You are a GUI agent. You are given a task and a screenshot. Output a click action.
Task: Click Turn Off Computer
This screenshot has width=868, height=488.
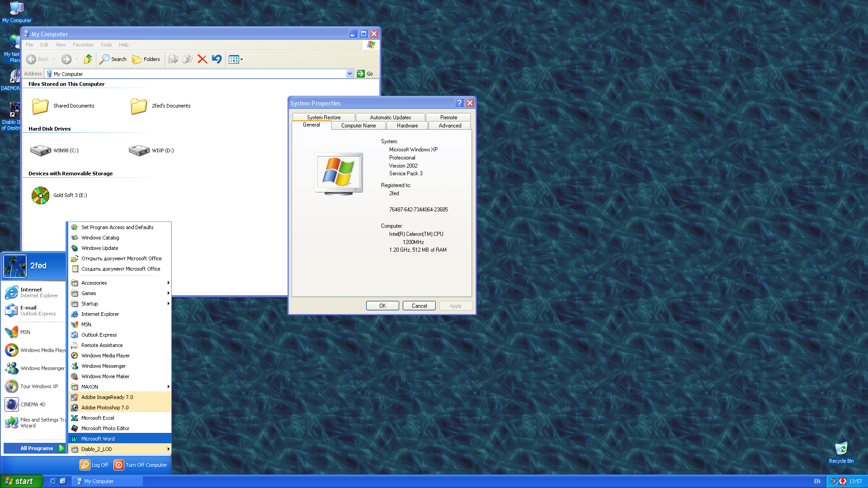(x=141, y=465)
